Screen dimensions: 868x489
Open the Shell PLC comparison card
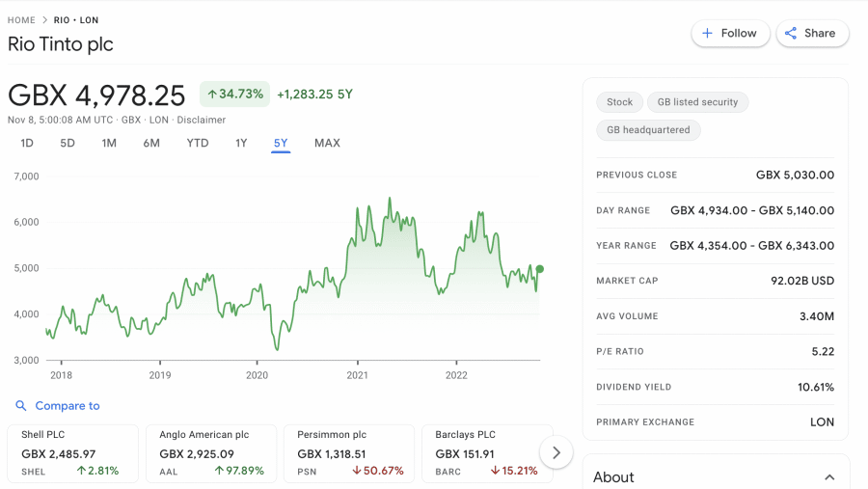pyautogui.click(x=73, y=453)
